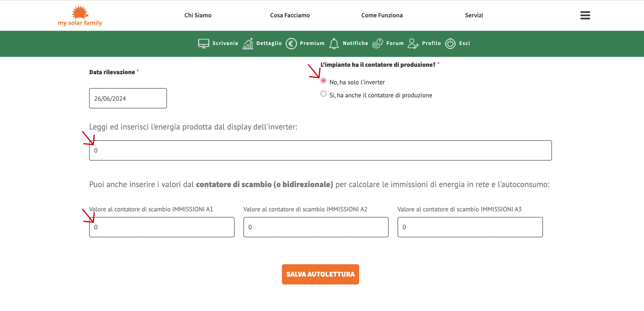This screenshot has height=311, width=644.
Task: Click the Premium euro coin icon
Action: tap(291, 43)
